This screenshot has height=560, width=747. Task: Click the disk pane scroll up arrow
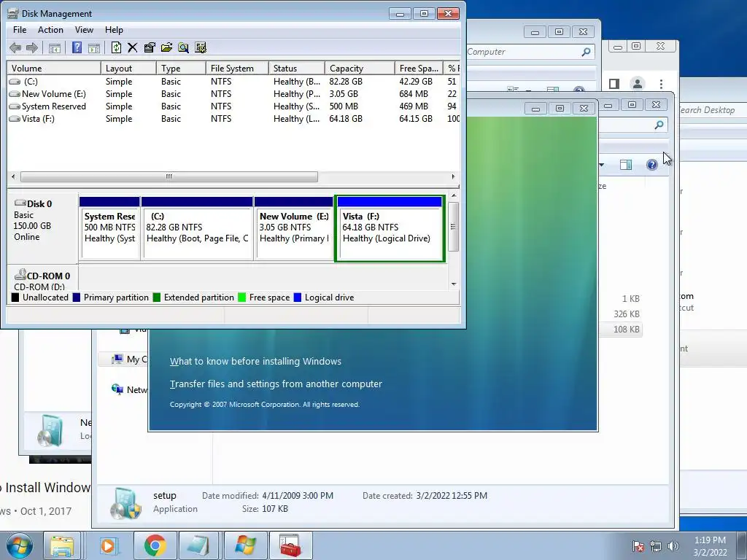pyautogui.click(x=454, y=195)
